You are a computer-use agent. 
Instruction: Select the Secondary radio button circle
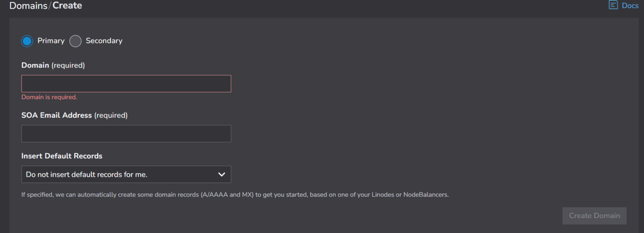(75, 41)
